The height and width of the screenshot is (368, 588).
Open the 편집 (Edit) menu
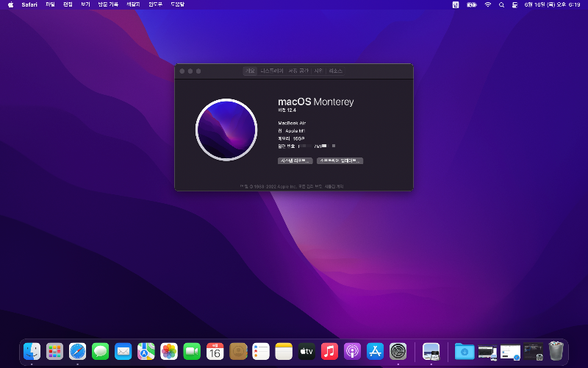click(x=68, y=4)
